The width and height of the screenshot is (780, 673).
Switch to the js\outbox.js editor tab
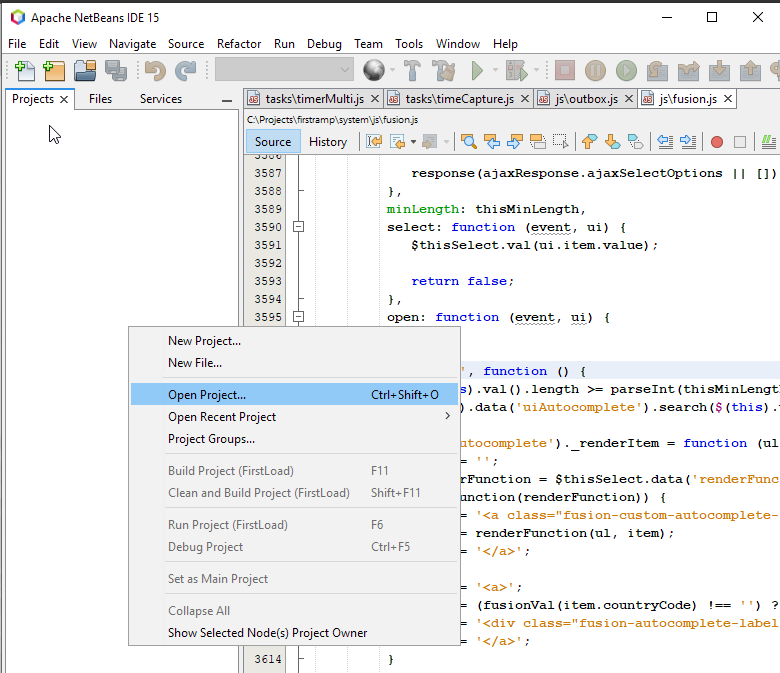coord(586,99)
